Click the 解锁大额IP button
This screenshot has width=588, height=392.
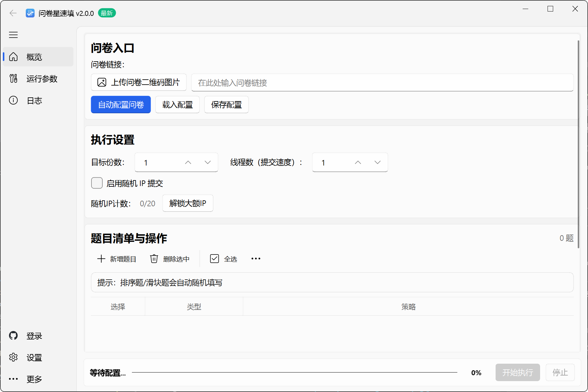click(x=188, y=203)
